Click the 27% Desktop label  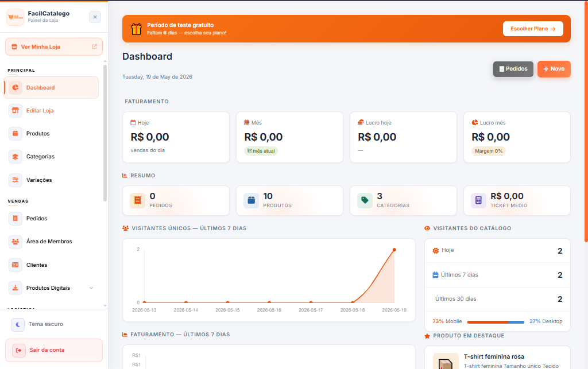pyautogui.click(x=546, y=321)
